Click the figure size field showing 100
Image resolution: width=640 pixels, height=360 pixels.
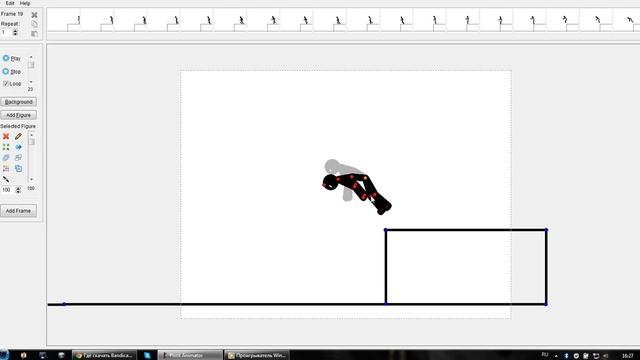[7, 190]
